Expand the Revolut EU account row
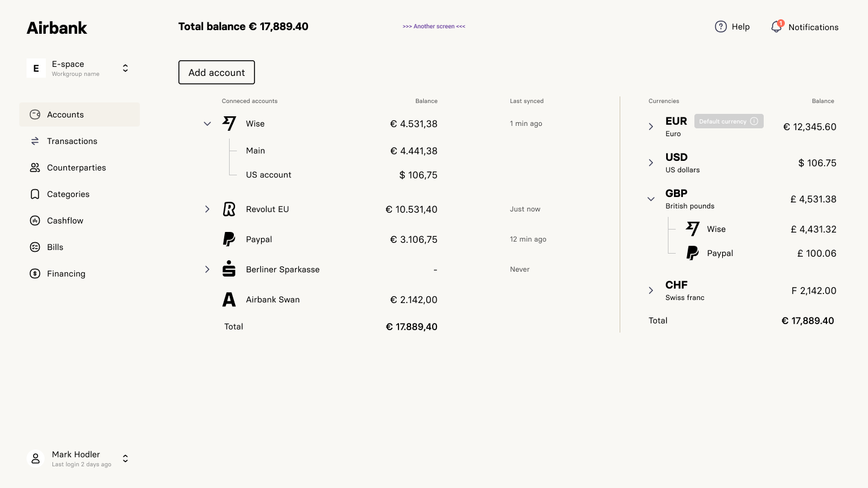 click(207, 209)
